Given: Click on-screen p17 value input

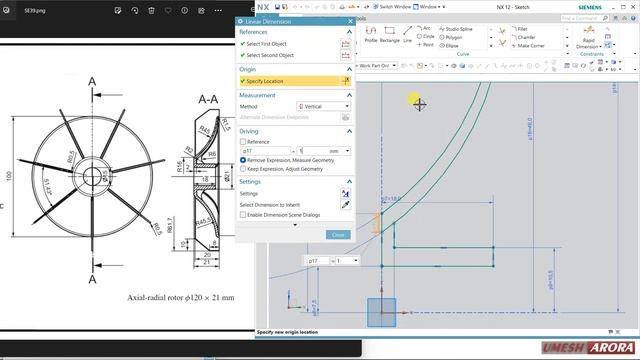Looking at the screenshot, I should point(344,260).
